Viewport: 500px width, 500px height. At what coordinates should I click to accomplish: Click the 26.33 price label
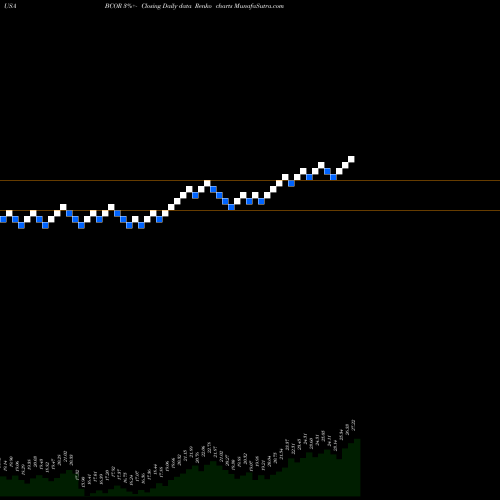point(347,429)
